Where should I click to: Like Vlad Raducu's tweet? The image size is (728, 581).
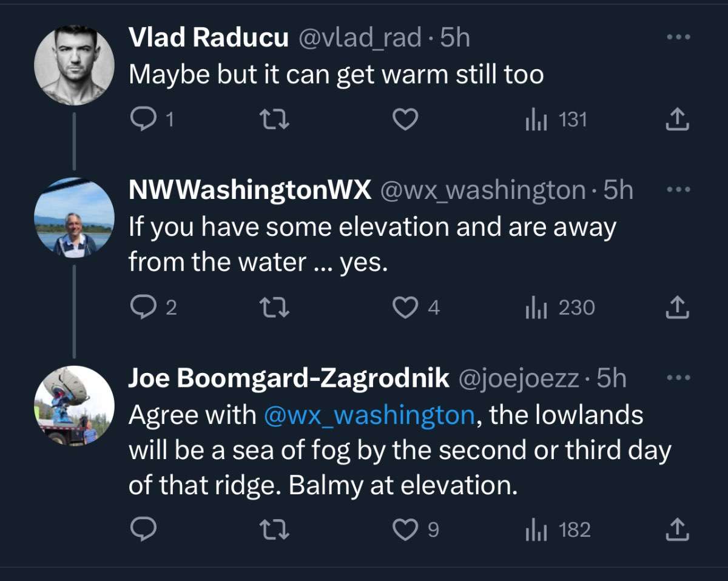tap(405, 119)
